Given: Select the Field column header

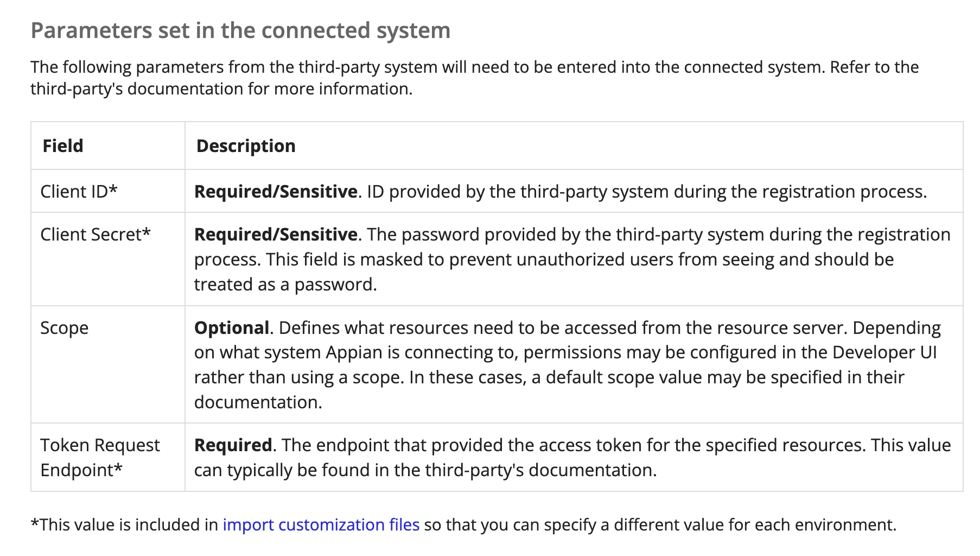Looking at the screenshot, I should 63,146.
